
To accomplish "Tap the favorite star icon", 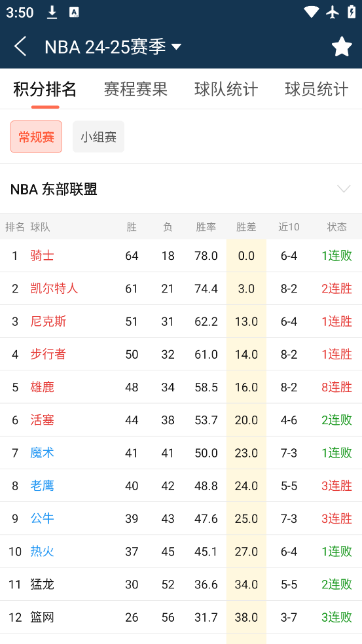I will [342, 46].
